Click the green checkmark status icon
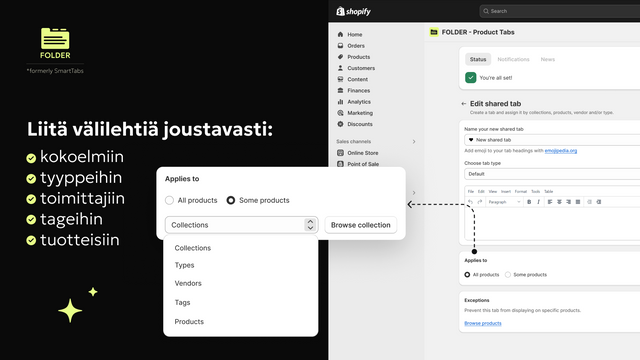640x360 pixels. (471, 78)
